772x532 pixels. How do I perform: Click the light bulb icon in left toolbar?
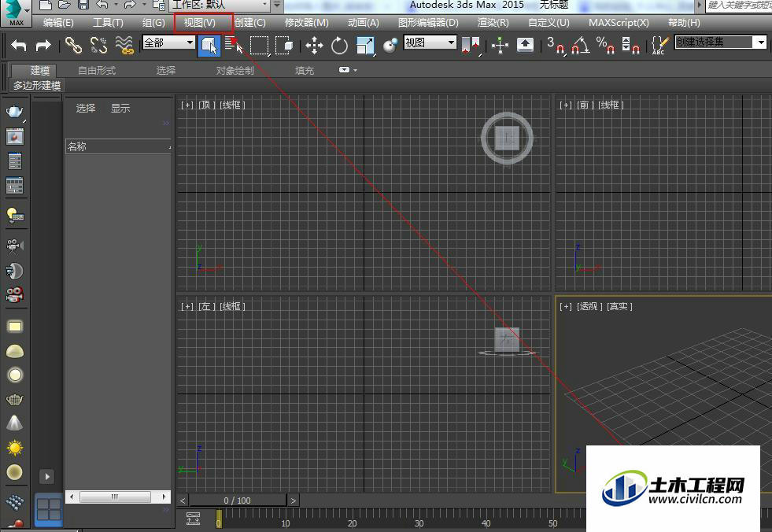click(x=15, y=216)
